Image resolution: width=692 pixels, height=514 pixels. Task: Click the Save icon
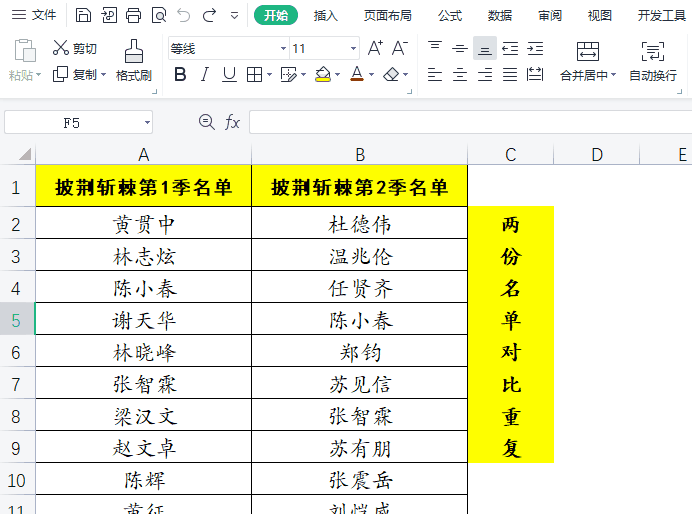83,15
